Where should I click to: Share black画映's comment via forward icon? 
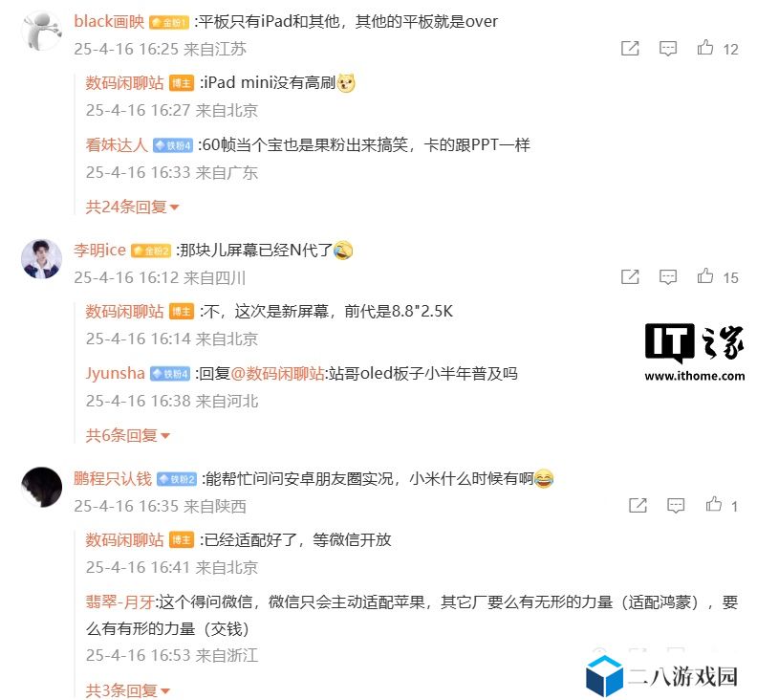[x=630, y=48]
